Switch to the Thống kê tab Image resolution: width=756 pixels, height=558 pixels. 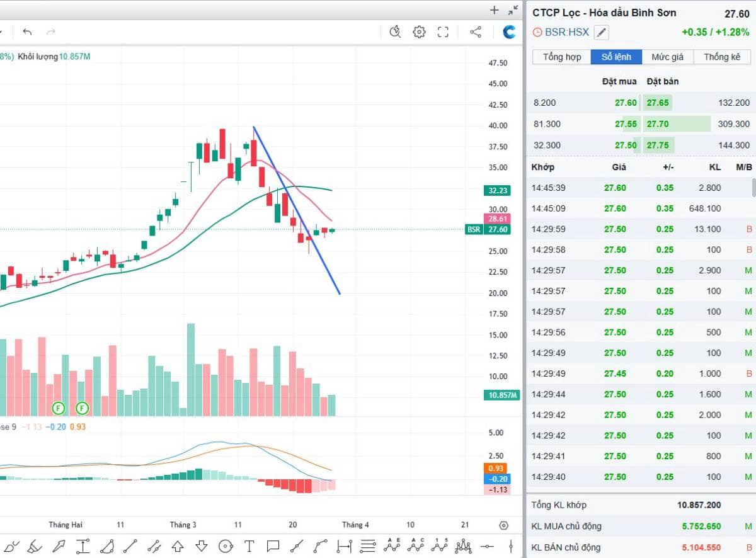722,57
